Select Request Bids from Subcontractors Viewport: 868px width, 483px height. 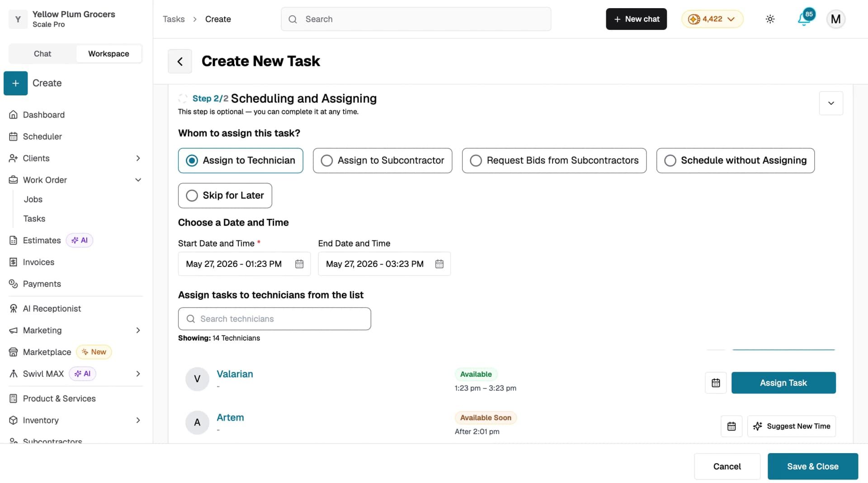(554, 161)
